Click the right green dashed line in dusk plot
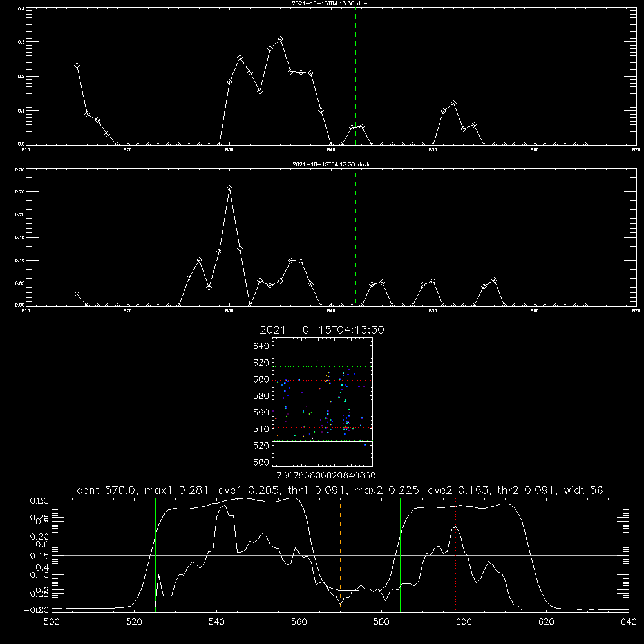644x644 pixels. tap(355, 237)
